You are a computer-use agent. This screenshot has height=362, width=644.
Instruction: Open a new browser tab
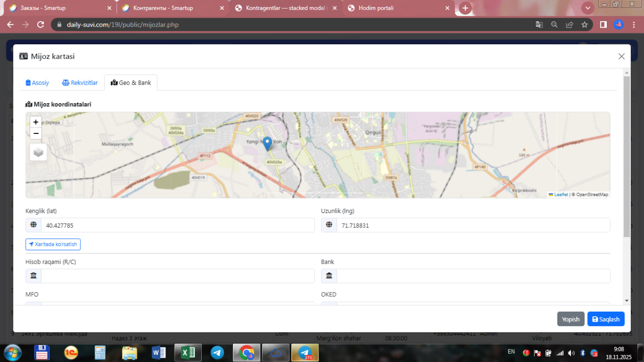point(465,8)
